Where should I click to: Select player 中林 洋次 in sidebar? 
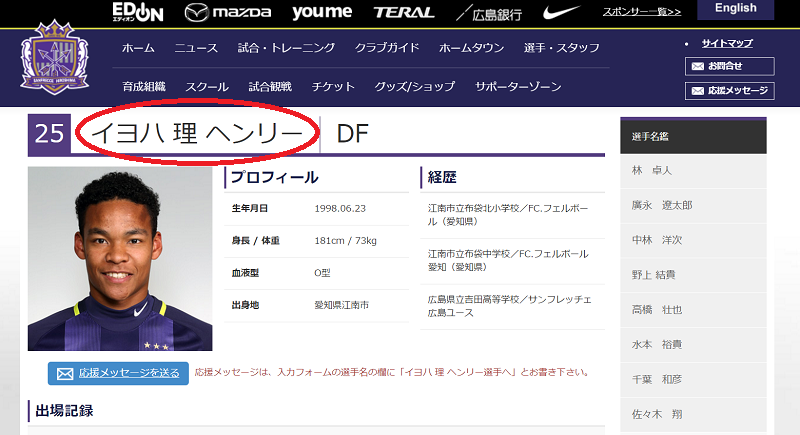click(693, 240)
